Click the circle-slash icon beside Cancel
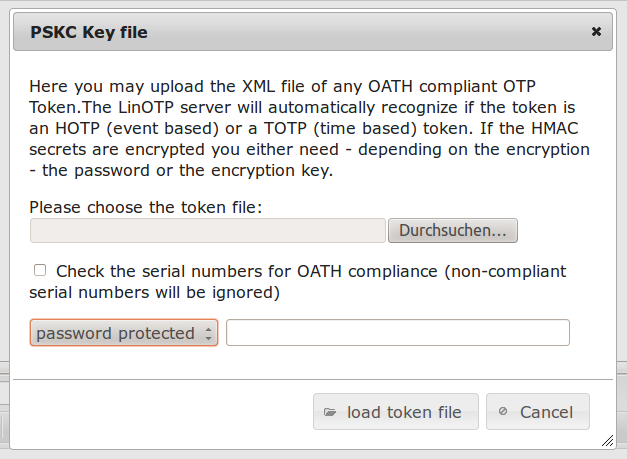 tap(503, 412)
